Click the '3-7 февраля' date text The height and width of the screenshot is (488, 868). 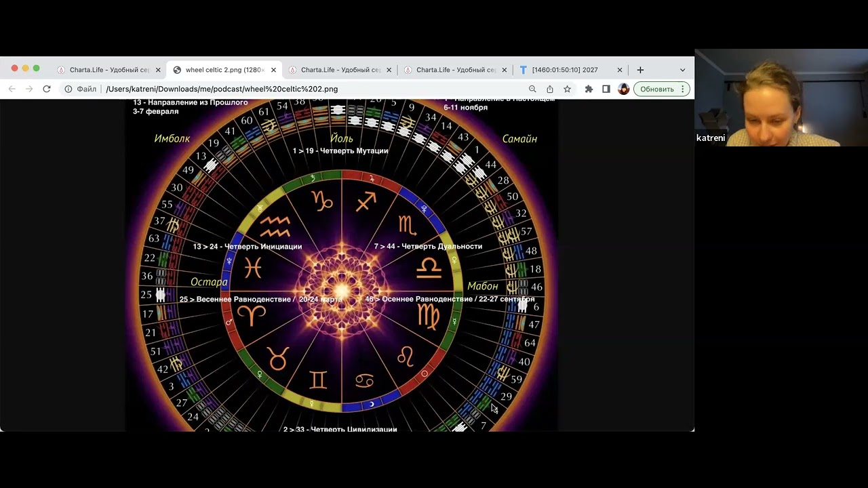[156, 111]
